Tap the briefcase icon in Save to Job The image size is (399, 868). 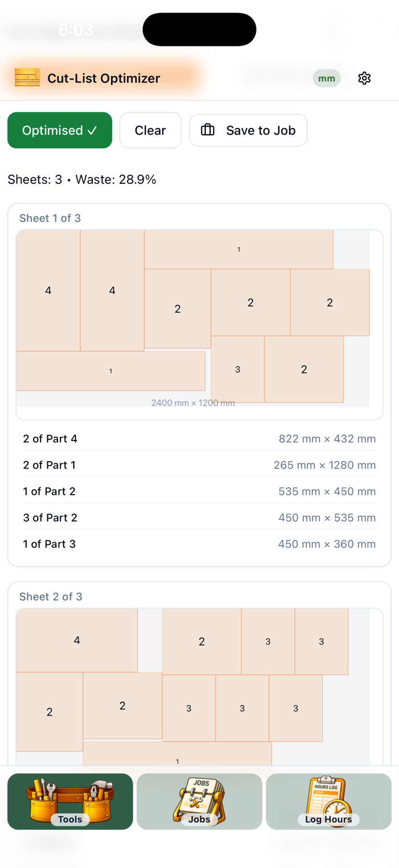[208, 130]
